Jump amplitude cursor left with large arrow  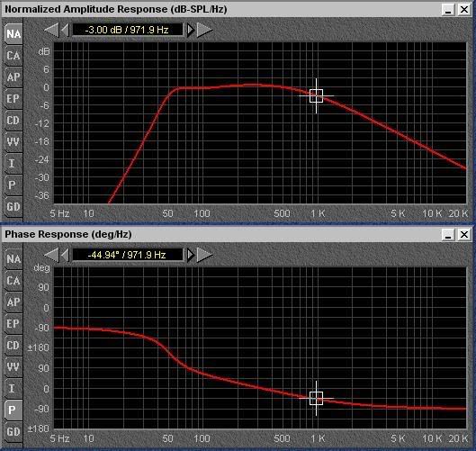(x=51, y=30)
